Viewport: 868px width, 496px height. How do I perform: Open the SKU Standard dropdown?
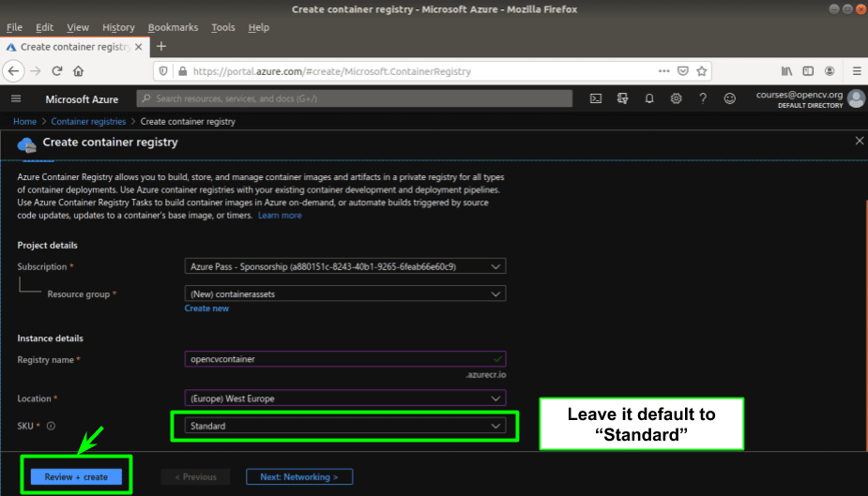[345, 426]
